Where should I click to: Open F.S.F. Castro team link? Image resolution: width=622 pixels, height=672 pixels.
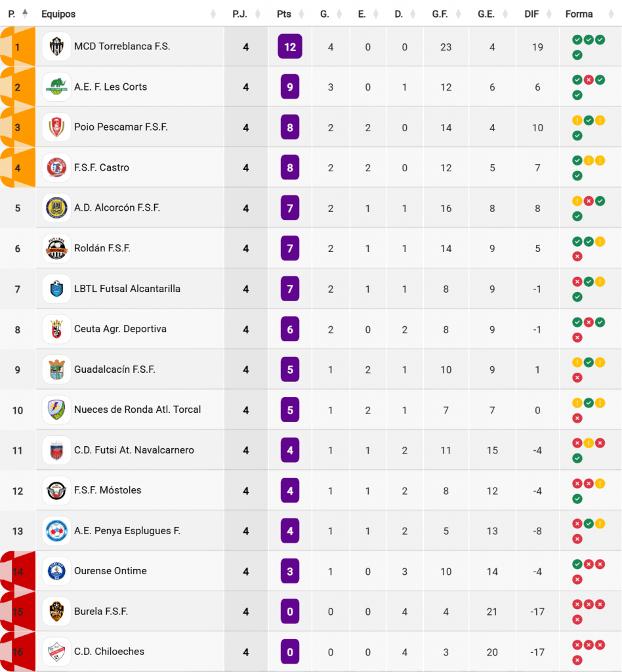(x=102, y=167)
